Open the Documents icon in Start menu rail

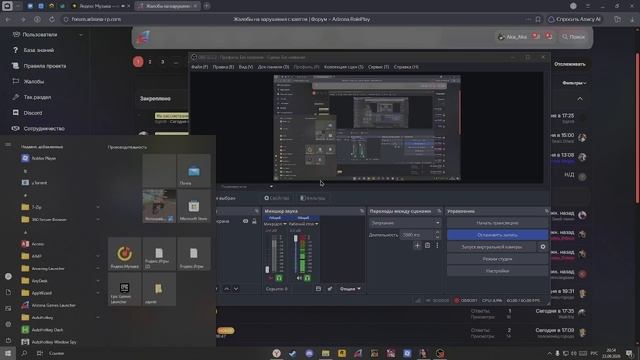pos(8,292)
